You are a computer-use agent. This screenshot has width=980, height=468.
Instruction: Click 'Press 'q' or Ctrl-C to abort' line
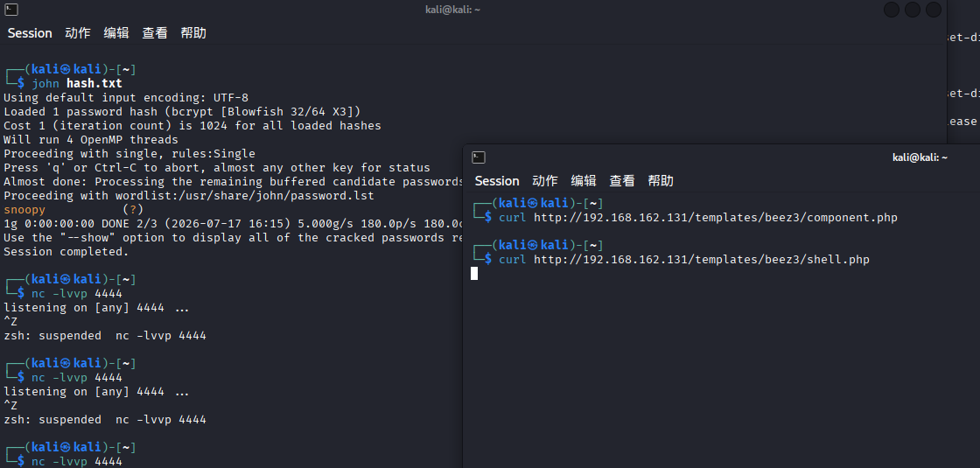pyautogui.click(x=217, y=167)
